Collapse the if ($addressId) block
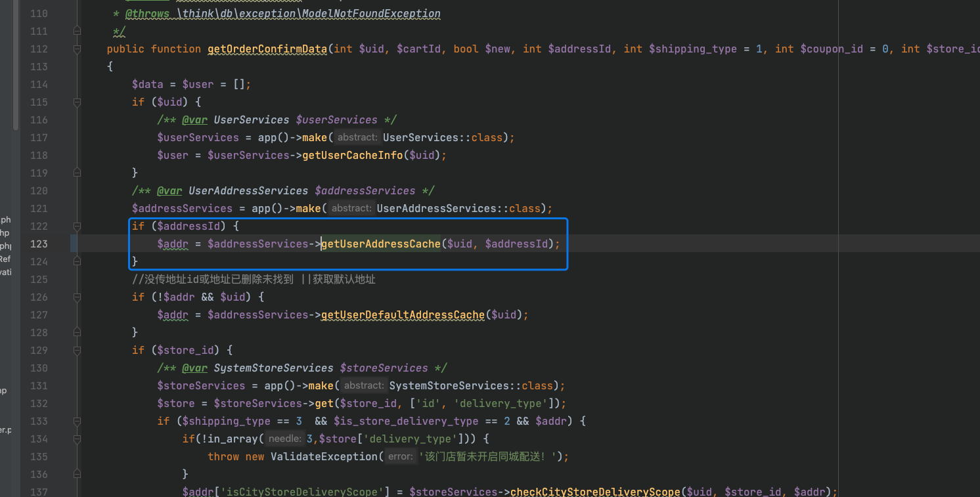Screen dimensions: 980x497 [x=78, y=227]
